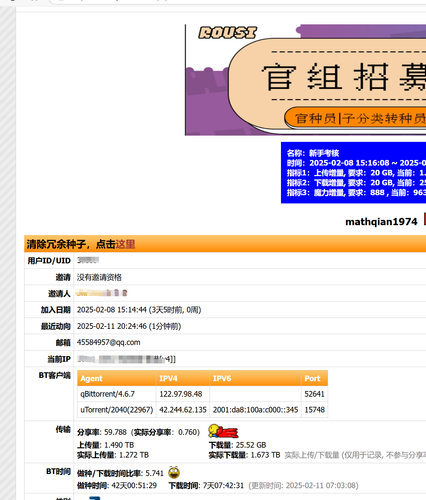The height and width of the screenshot is (500, 426).
Task: Select the email 45584957@qq.com
Action: (108, 342)
